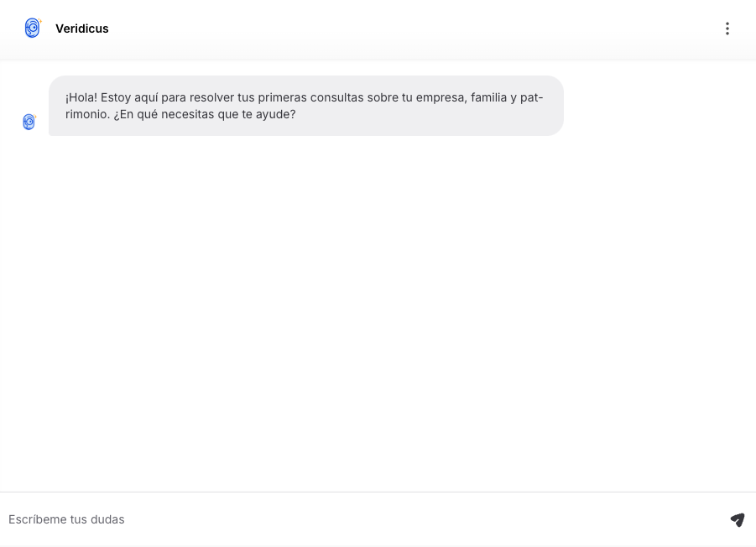Tap the send arrow next to text box
Viewport: 756px width, 547px height.
pyautogui.click(x=738, y=519)
